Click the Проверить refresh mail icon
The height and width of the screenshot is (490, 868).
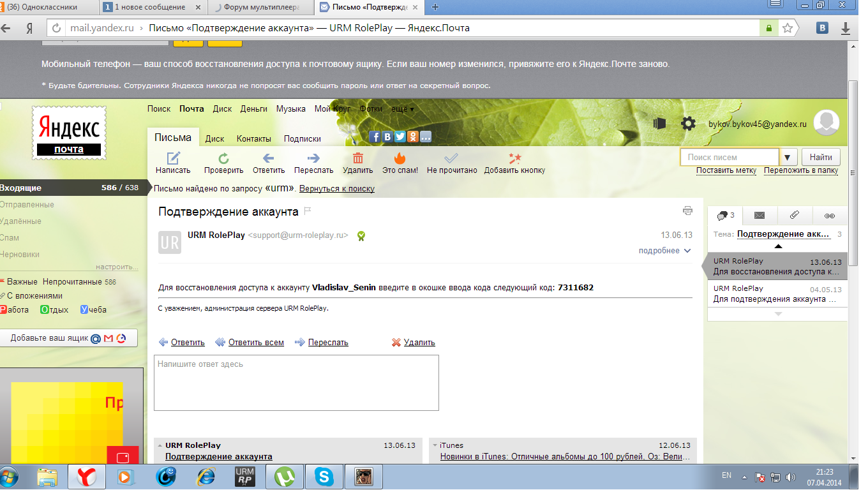pyautogui.click(x=223, y=158)
